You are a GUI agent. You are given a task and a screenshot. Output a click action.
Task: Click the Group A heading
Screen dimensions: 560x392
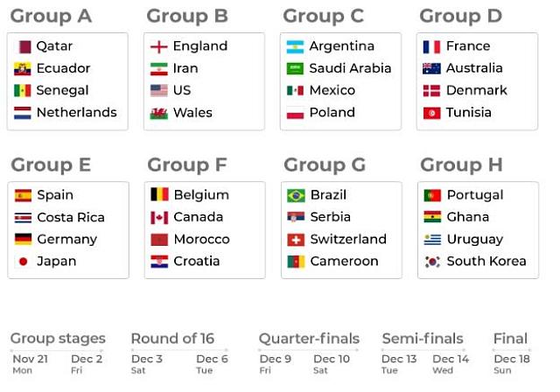(x=51, y=16)
